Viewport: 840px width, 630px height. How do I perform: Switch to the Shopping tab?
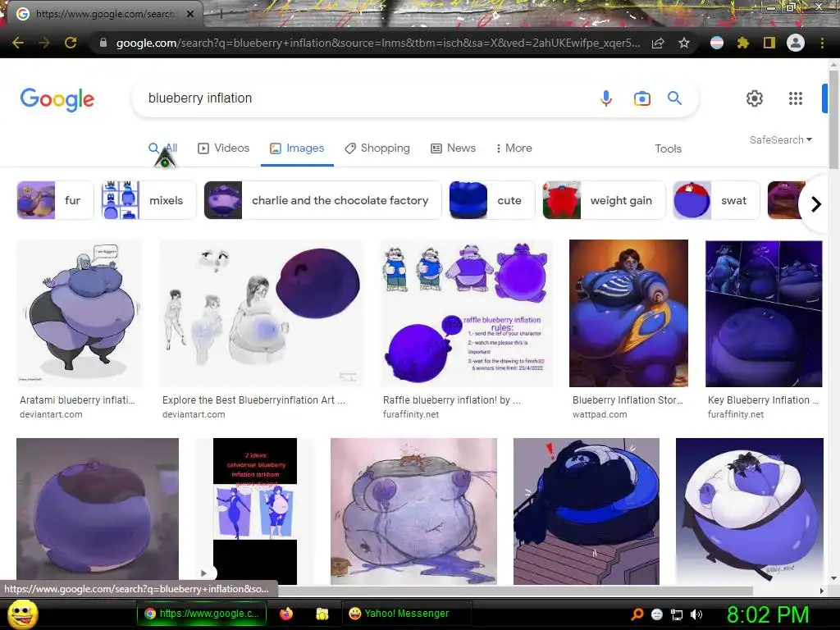click(x=377, y=148)
